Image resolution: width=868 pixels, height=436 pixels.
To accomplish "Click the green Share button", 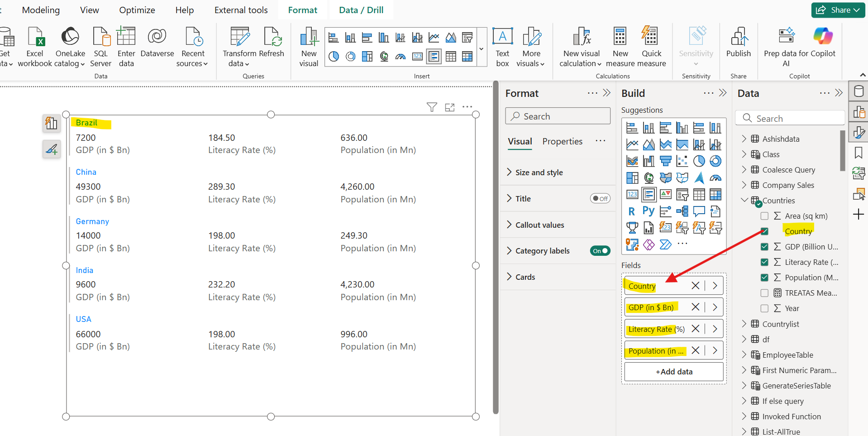I will point(837,10).
